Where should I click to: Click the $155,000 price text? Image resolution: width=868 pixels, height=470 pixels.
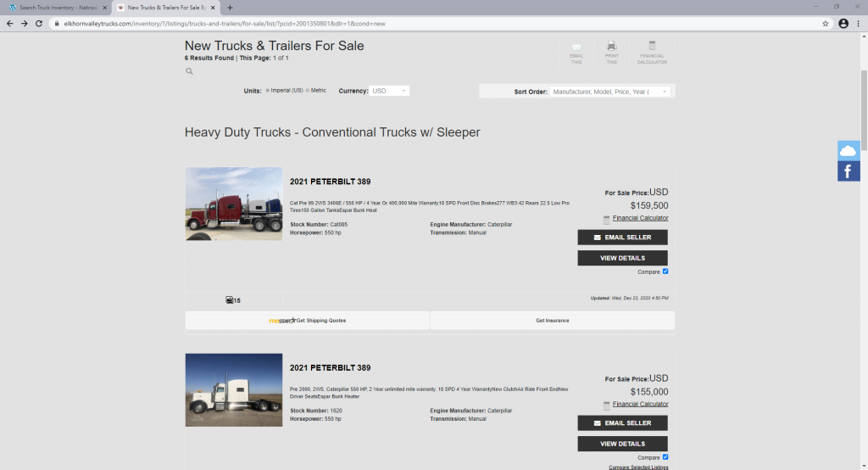click(x=649, y=392)
